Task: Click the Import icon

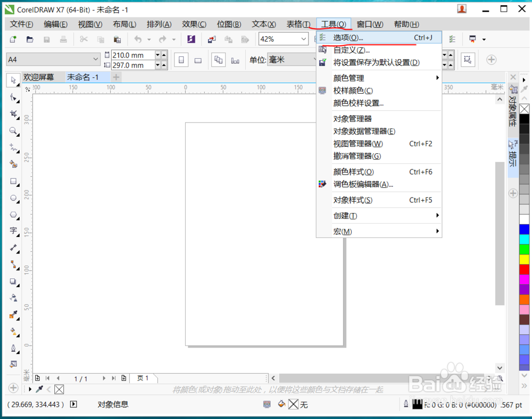Action: [212, 39]
